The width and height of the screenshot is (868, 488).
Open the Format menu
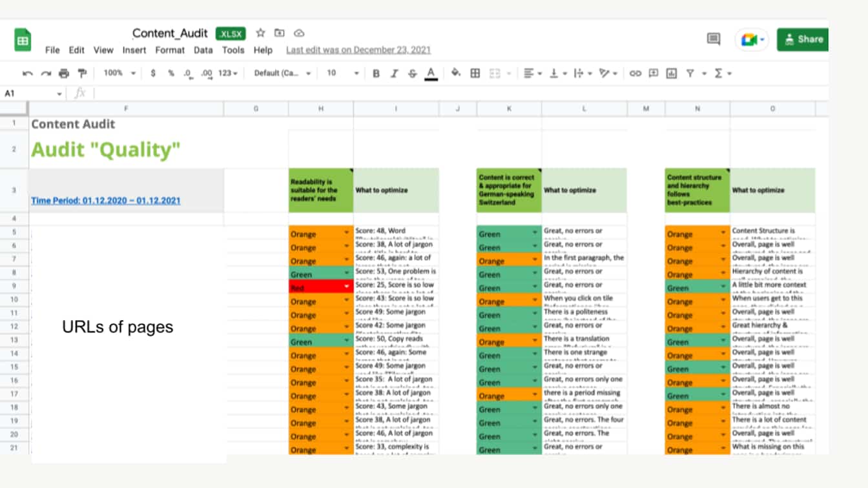point(170,50)
